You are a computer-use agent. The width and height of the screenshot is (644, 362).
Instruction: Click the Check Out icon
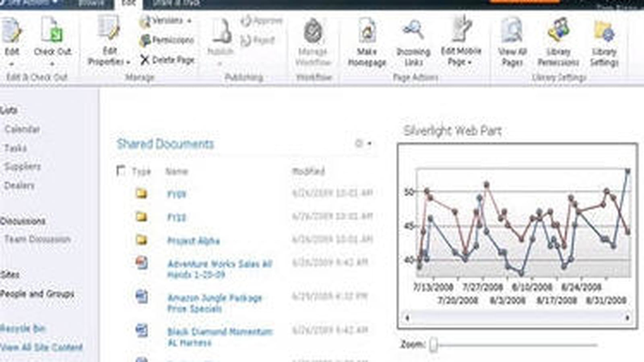click(x=52, y=30)
